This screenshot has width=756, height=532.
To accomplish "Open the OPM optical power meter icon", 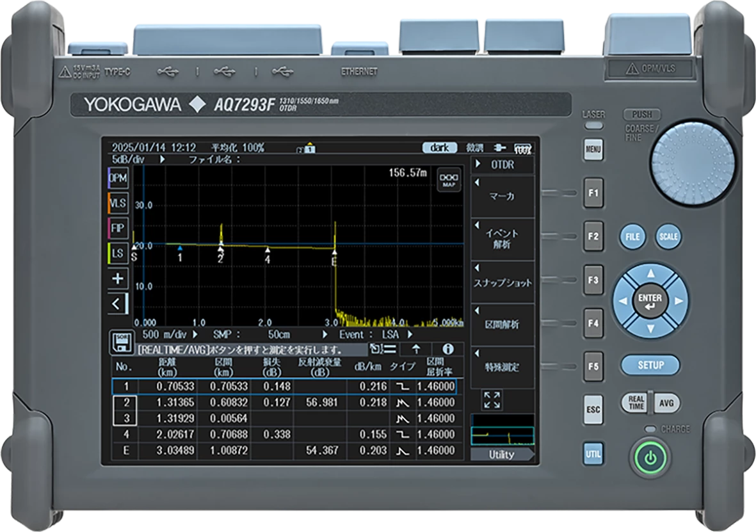I will click(x=118, y=178).
